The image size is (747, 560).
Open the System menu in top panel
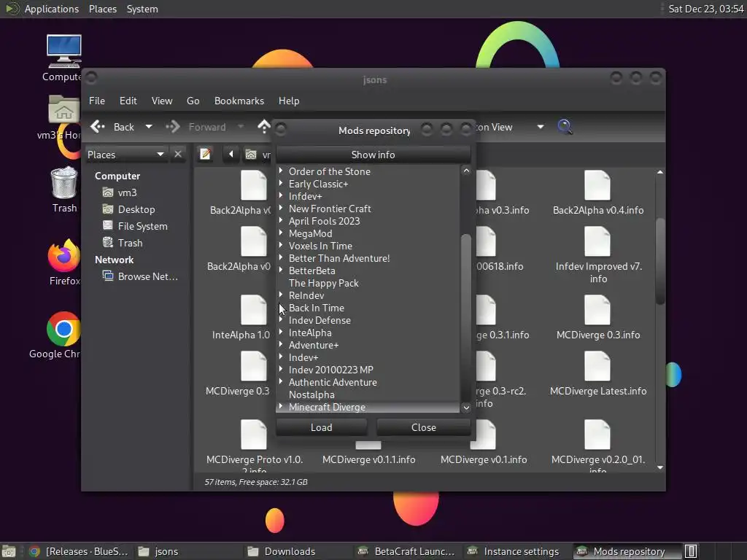pos(142,9)
